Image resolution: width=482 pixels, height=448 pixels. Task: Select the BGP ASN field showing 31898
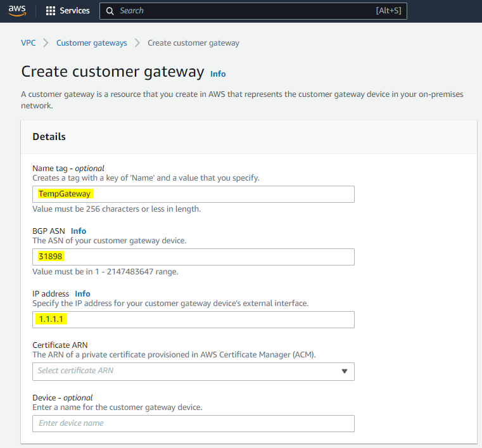tap(193, 257)
